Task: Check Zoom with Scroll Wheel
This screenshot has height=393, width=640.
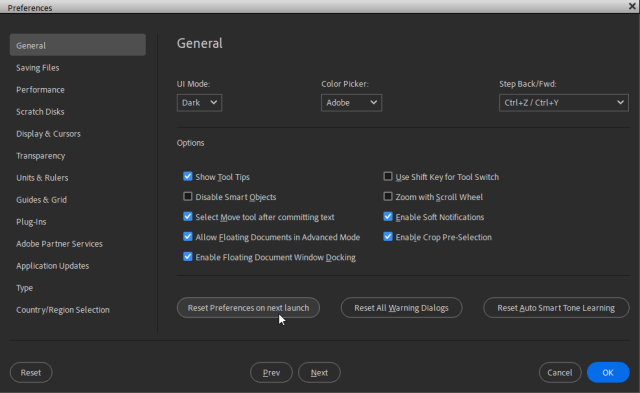Action: pos(388,196)
